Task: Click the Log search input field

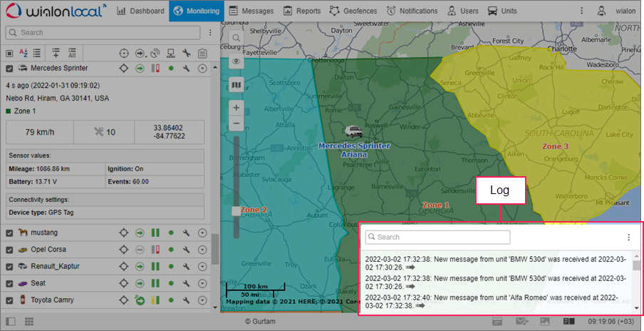Action: pos(438,238)
